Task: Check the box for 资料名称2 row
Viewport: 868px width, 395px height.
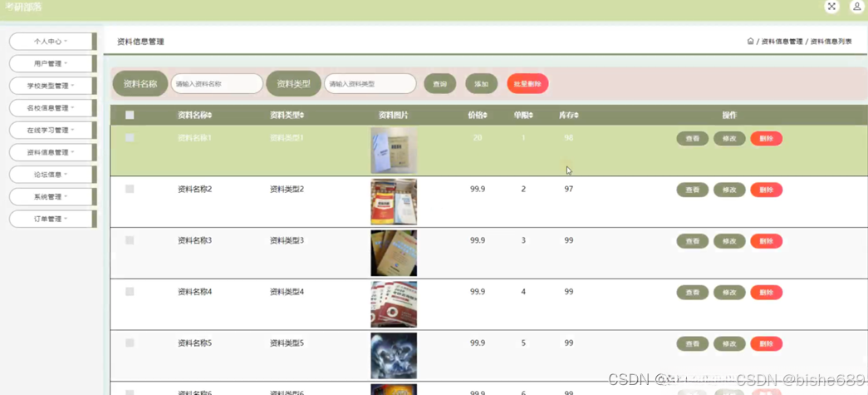Action: point(130,189)
